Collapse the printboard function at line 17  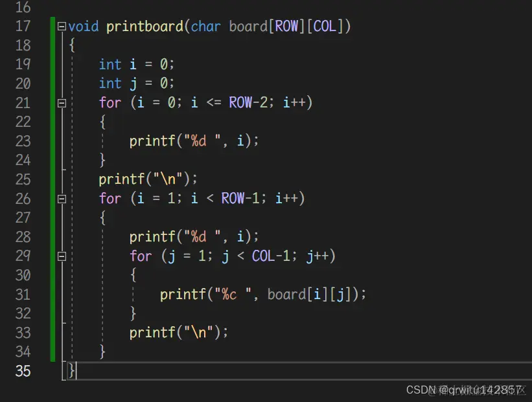coord(62,27)
